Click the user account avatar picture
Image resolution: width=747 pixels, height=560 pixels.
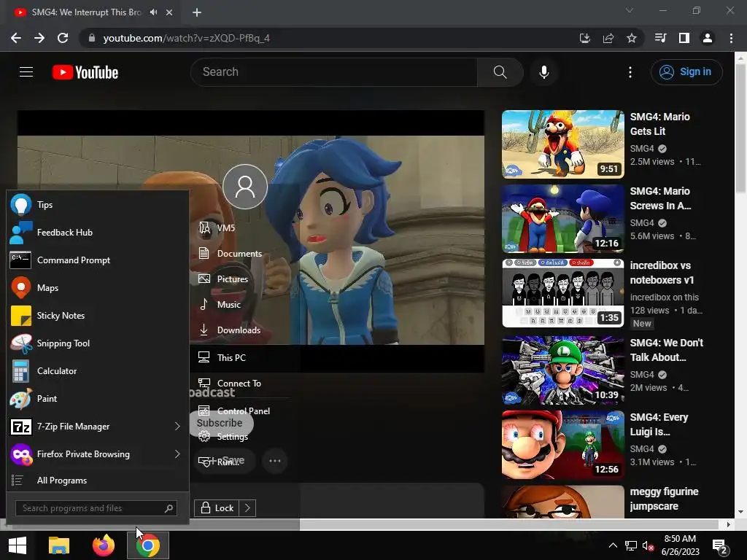245,187
